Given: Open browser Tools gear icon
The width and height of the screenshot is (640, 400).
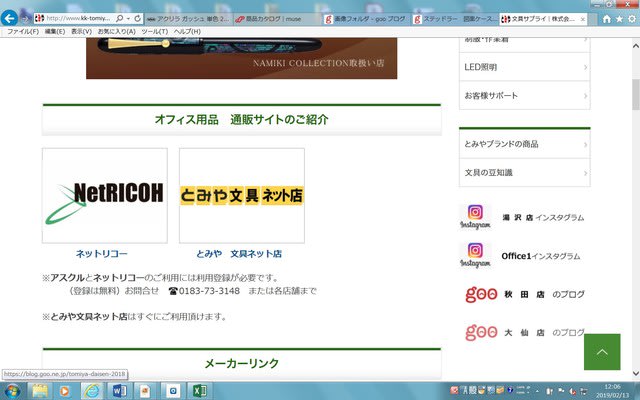Looking at the screenshot, I should click(x=632, y=19).
